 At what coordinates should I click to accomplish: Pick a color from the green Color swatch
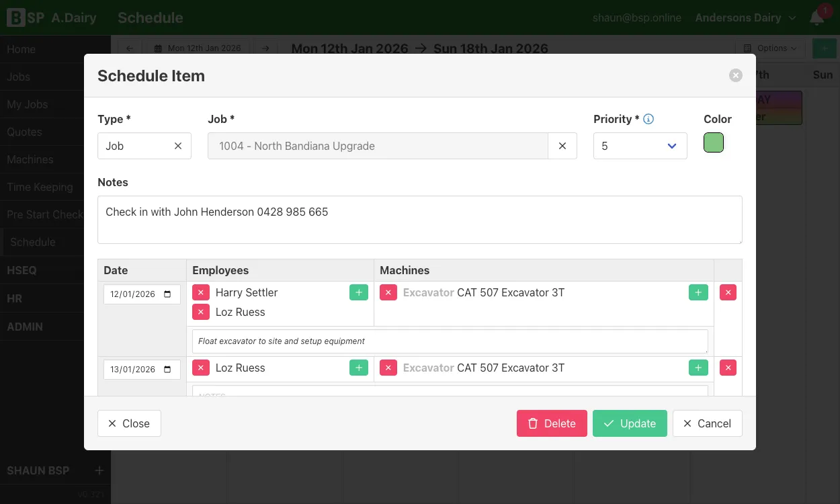(x=714, y=142)
